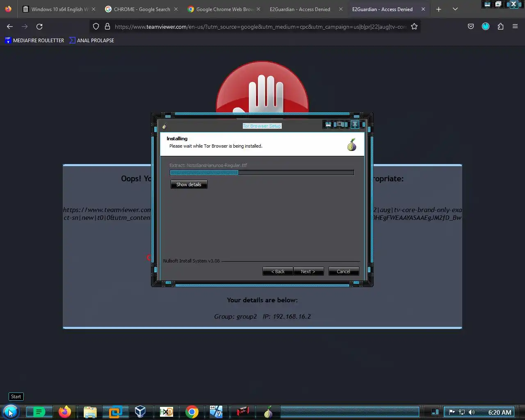The width and height of the screenshot is (525, 420).
Task: Open the VirtualBox cube icon on taskbar
Action: (x=140, y=412)
